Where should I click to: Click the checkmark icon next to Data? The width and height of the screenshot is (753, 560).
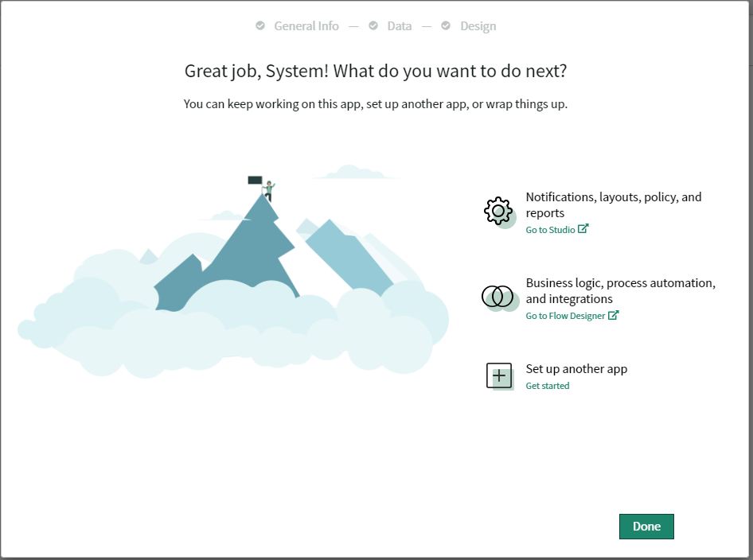point(373,25)
